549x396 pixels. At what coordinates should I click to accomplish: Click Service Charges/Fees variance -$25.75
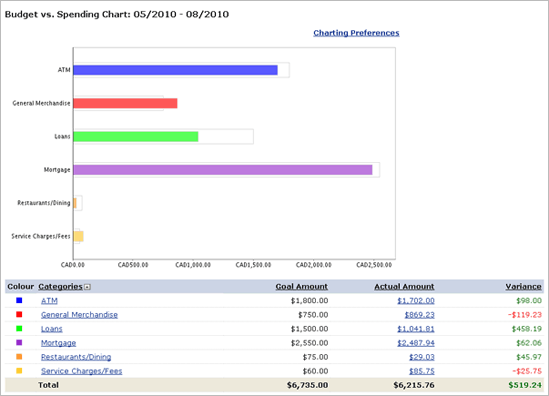(527, 371)
